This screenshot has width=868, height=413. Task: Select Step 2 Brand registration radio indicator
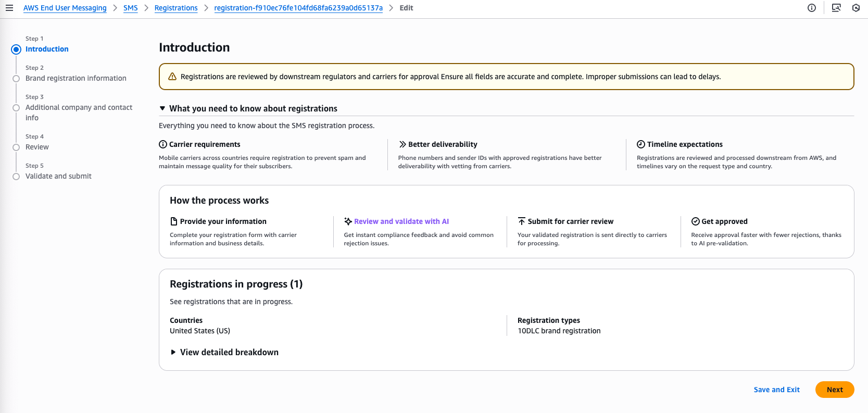[16, 79]
